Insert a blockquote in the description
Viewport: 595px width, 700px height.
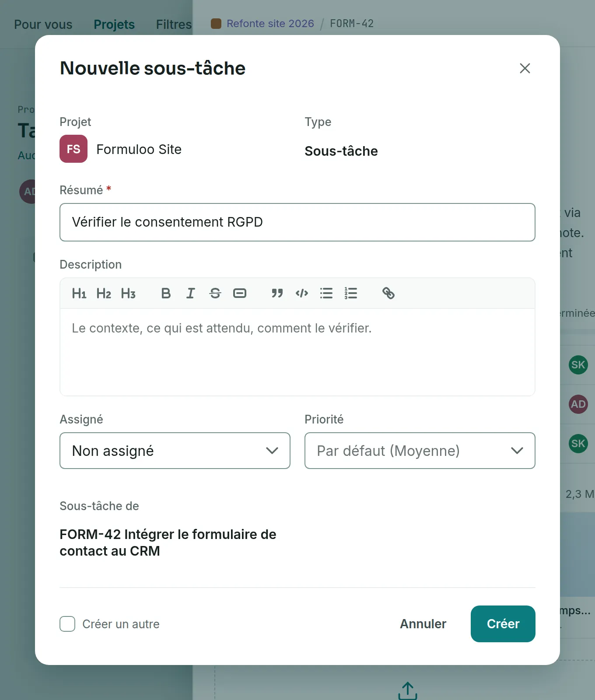(x=277, y=293)
